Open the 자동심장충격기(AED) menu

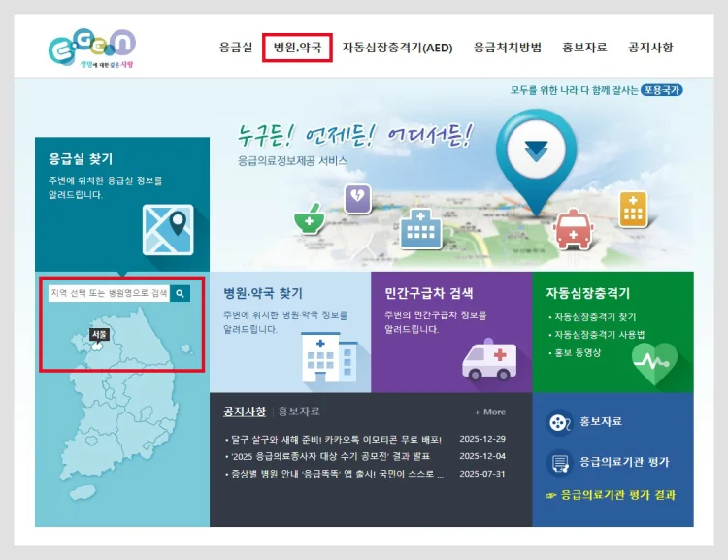[397, 48]
